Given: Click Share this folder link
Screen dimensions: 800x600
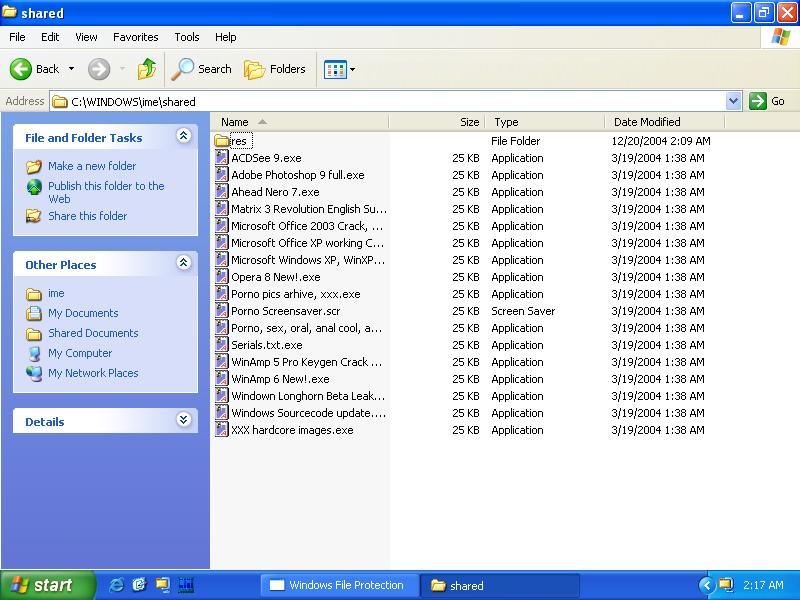Looking at the screenshot, I should point(87,216).
